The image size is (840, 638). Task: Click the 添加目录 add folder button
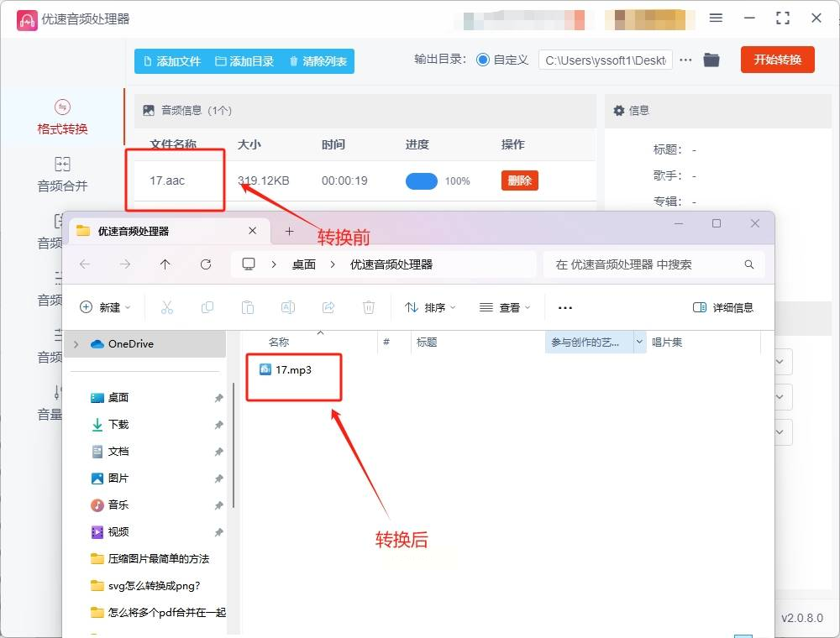[244, 61]
